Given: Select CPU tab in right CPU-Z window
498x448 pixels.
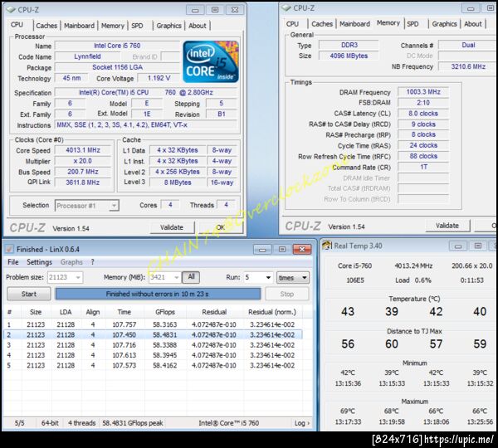Looking at the screenshot, I should click(292, 24).
